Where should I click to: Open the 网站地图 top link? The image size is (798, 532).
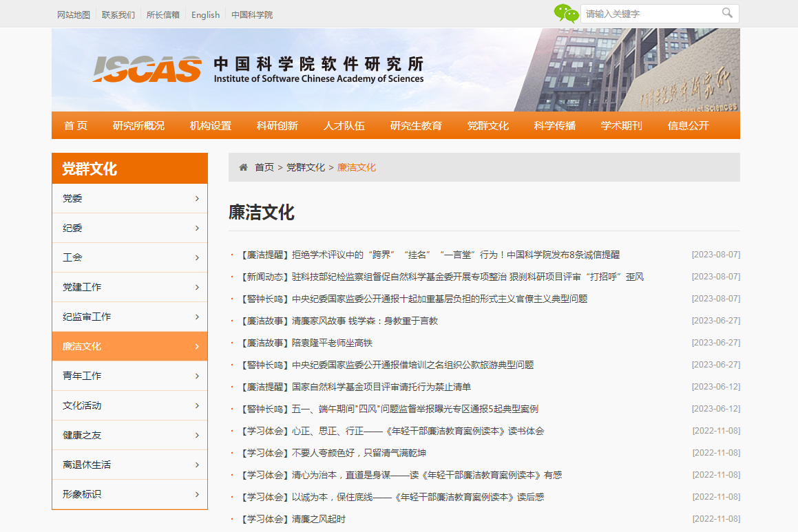pos(74,14)
